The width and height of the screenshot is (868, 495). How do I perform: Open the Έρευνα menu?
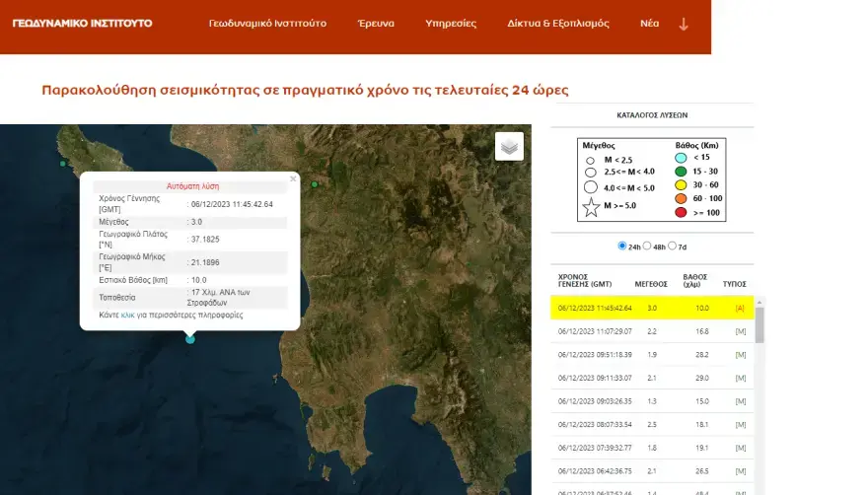376,23
